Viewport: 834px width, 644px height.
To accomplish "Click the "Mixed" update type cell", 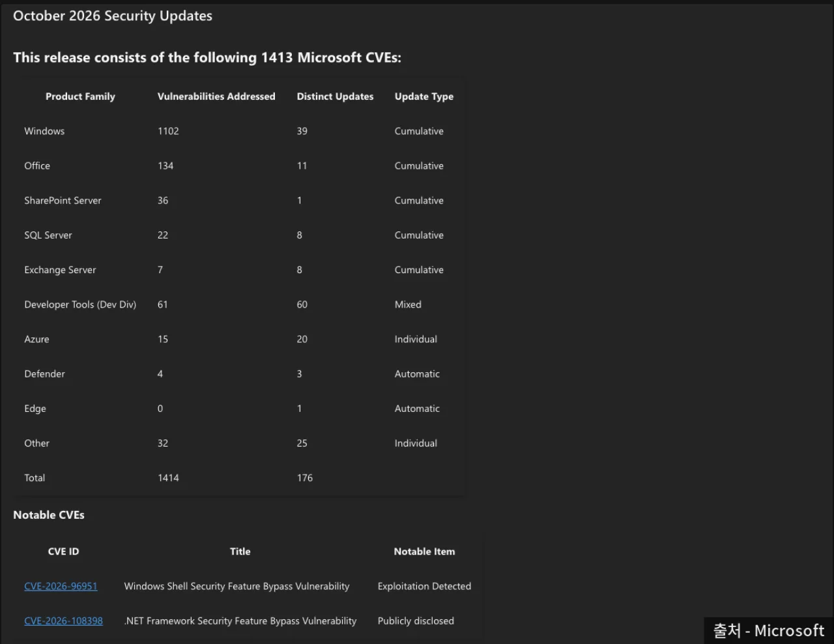I will click(408, 304).
